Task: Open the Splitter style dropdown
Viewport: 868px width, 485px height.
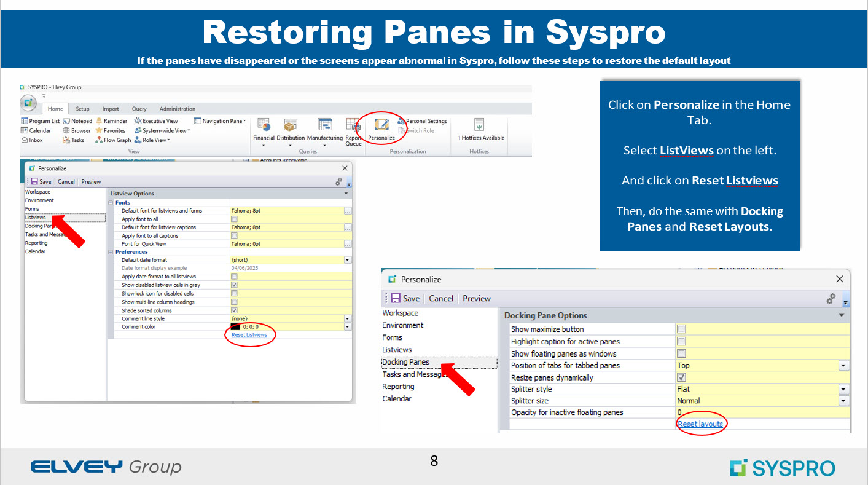Action: tap(844, 389)
